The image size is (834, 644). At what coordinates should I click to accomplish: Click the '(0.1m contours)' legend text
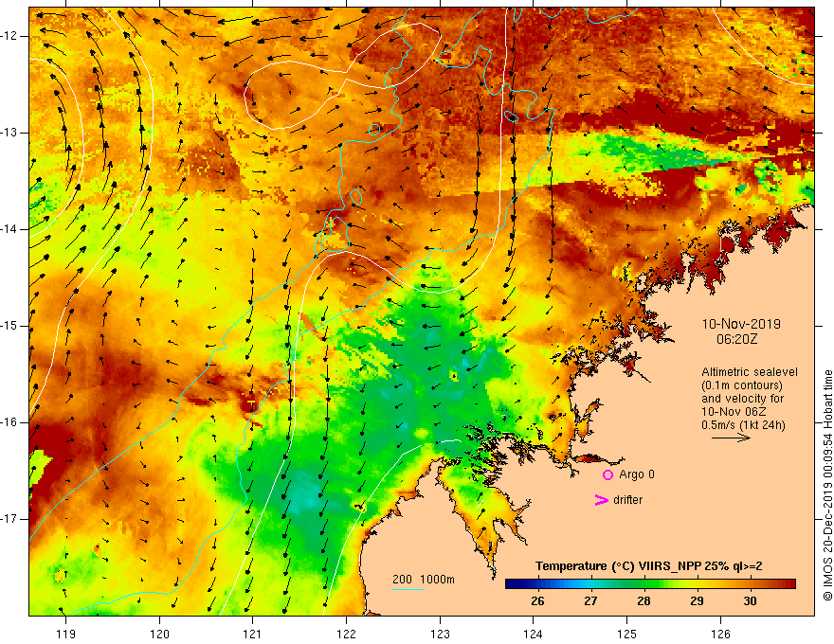coord(741,385)
